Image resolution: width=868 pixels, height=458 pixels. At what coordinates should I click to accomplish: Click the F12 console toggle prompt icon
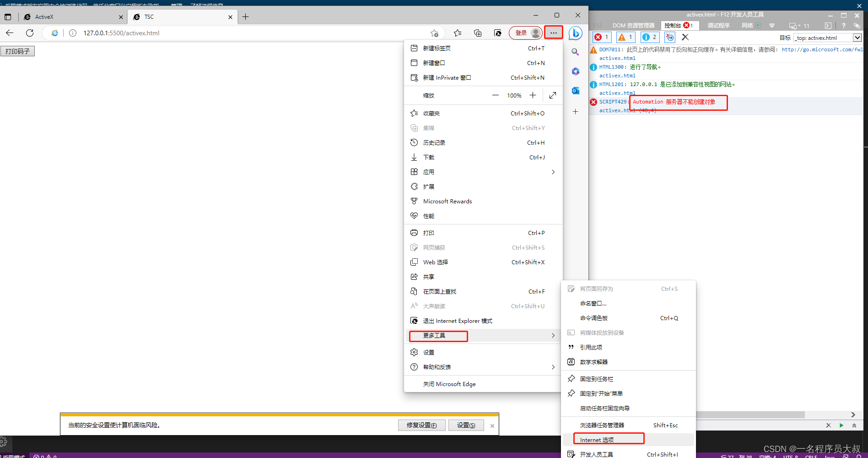[x=828, y=26]
